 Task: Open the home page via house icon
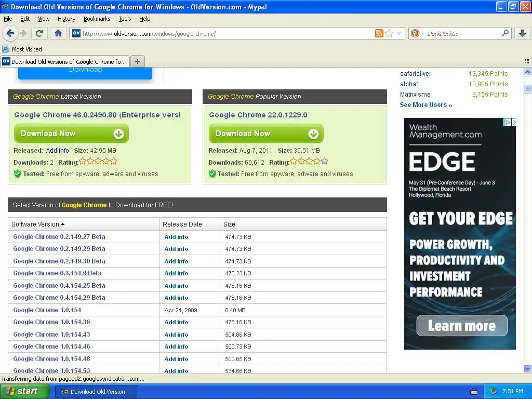point(58,33)
